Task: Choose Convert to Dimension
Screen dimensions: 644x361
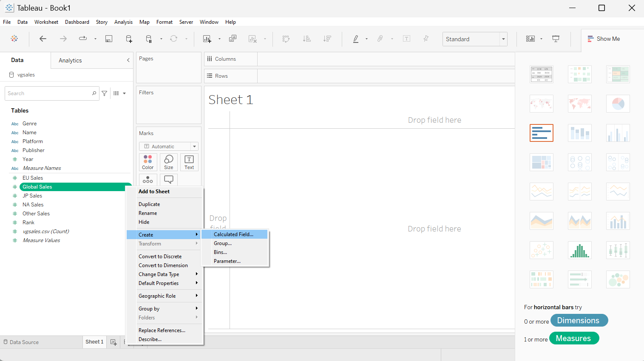Action: click(x=165, y=265)
